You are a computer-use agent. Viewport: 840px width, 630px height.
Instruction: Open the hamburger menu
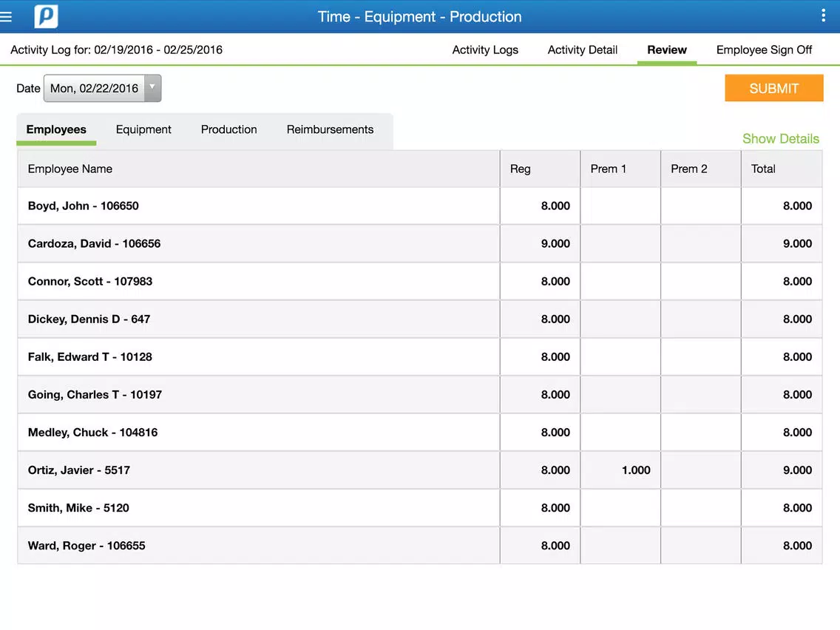tap(6, 16)
